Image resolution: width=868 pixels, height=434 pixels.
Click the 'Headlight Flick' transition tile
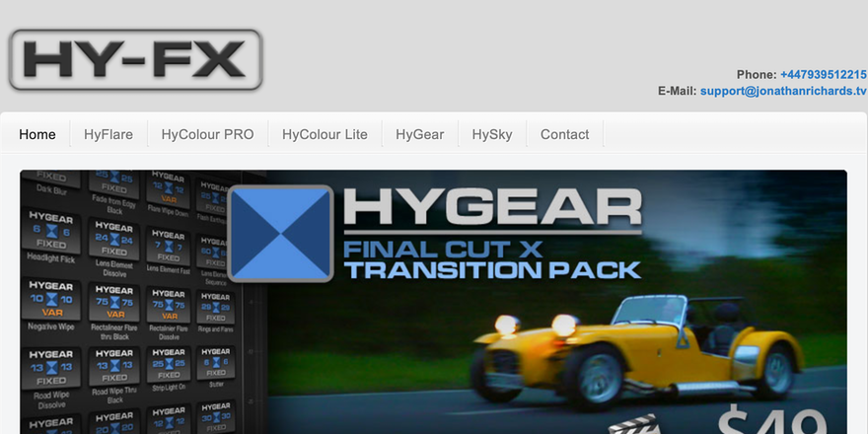pyautogui.click(x=51, y=236)
